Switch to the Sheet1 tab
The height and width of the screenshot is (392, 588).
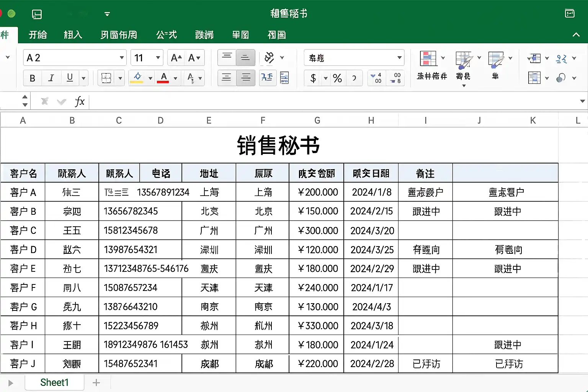pyautogui.click(x=54, y=382)
